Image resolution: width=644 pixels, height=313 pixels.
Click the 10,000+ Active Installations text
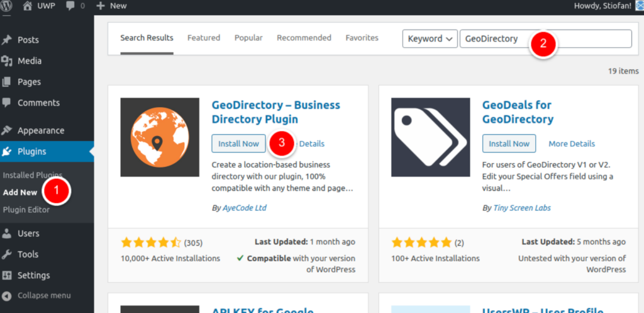(x=170, y=258)
